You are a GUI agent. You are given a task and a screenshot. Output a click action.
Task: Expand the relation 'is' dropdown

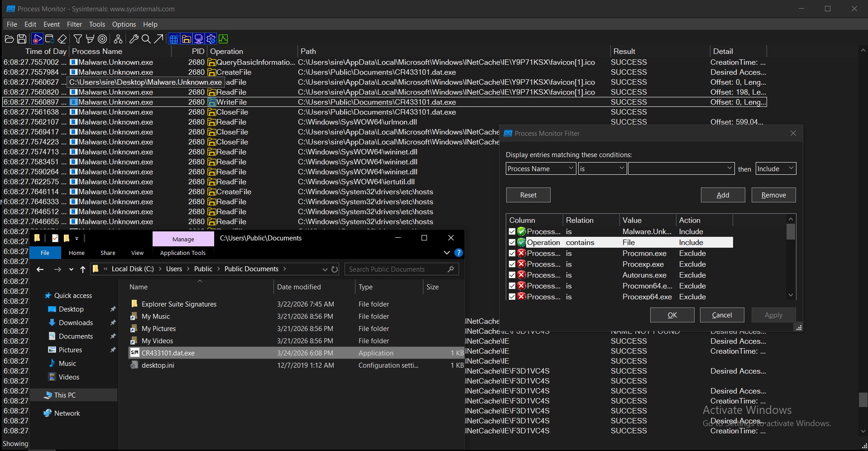point(602,168)
